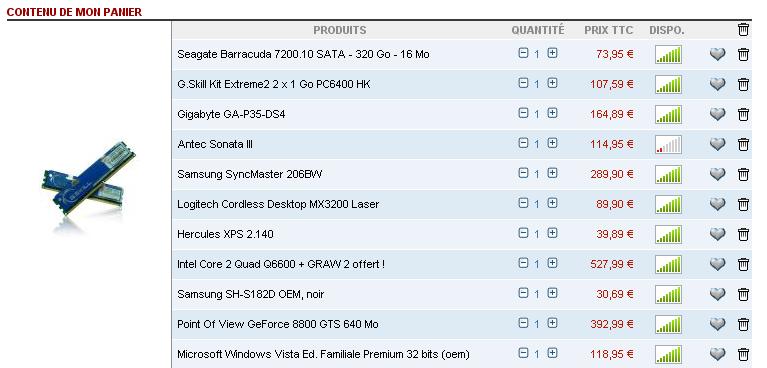Increase quantity of Seagate Barracuda drive
This screenshot has height=368, width=767.
(x=552, y=53)
